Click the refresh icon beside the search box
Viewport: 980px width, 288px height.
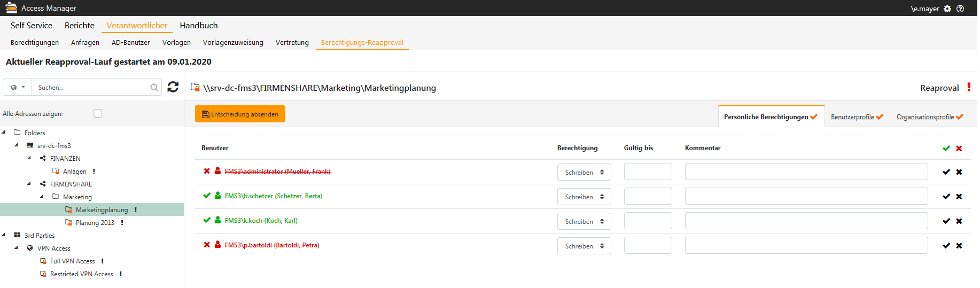coord(173,87)
